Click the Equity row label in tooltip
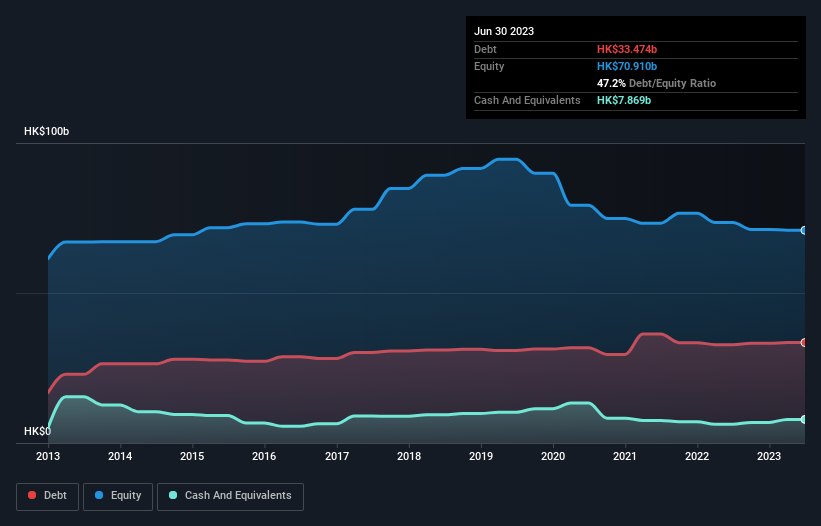Viewport: 821px width, 526px height. pyautogui.click(x=489, y=66)
